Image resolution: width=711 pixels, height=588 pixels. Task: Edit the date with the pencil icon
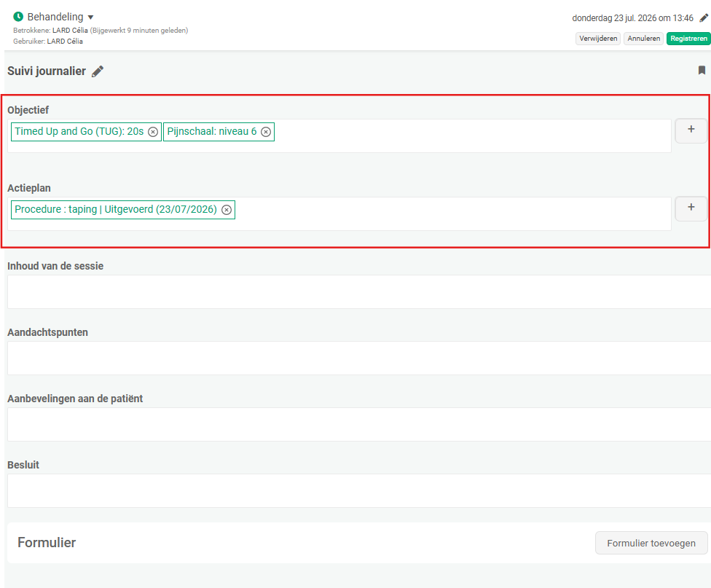pos(704,18)
